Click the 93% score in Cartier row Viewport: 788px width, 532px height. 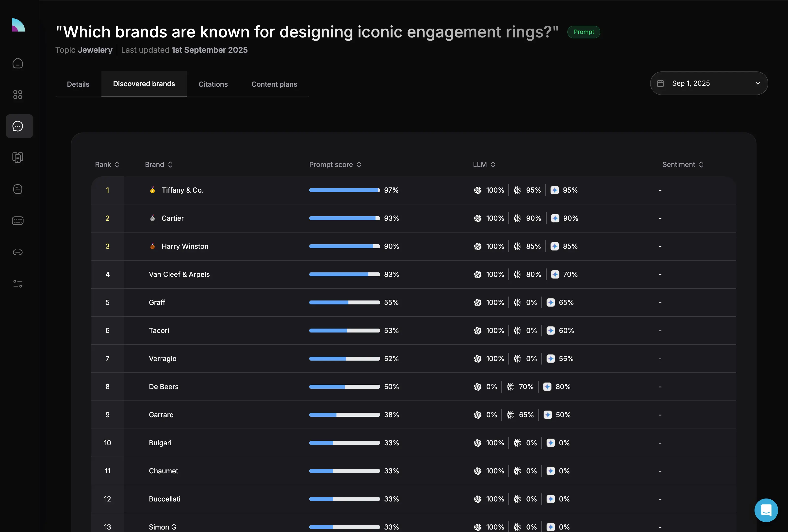[x=391, y=218]
